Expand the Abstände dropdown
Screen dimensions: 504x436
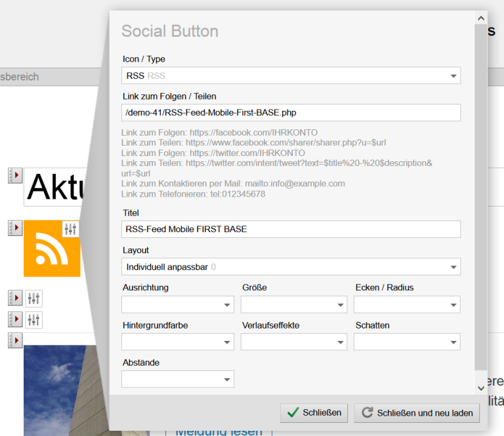click(178, 380)
